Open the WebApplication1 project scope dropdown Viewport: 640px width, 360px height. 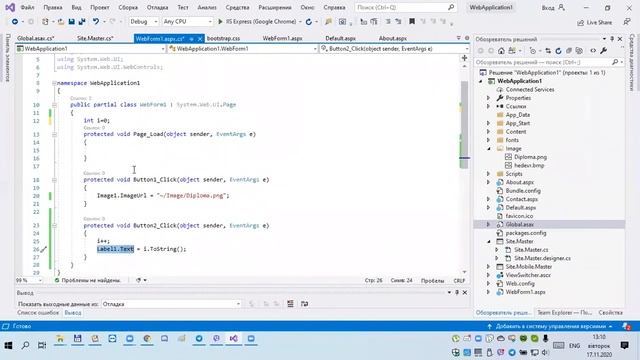pyautogui.click(x=91, y=49)
